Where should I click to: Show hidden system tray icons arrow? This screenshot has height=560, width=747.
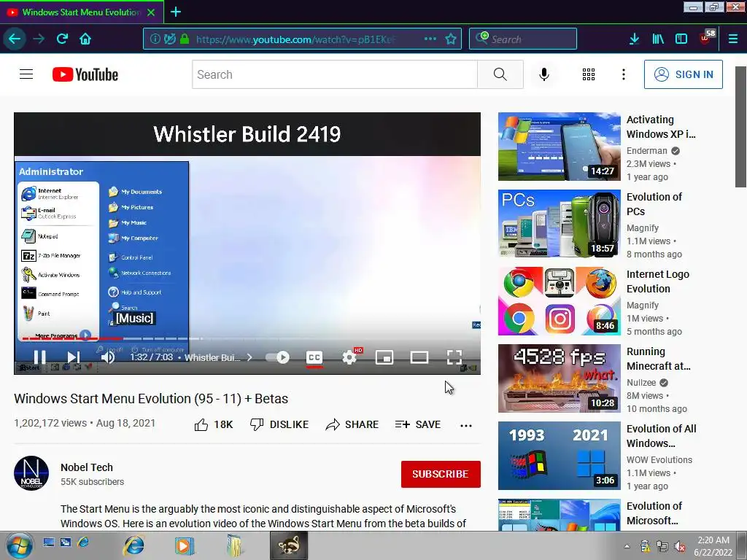coord(627,546)
